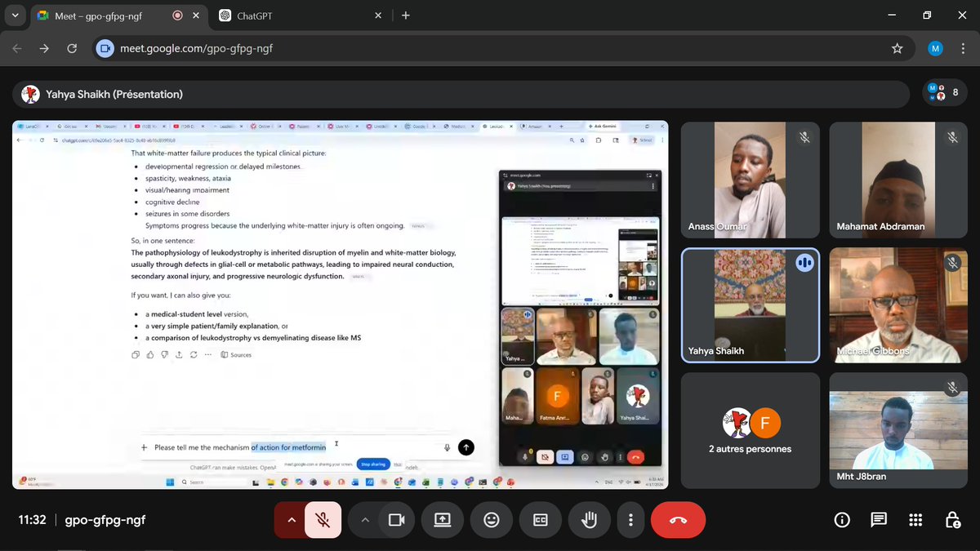Toggle closed captions button

point(541,520)
